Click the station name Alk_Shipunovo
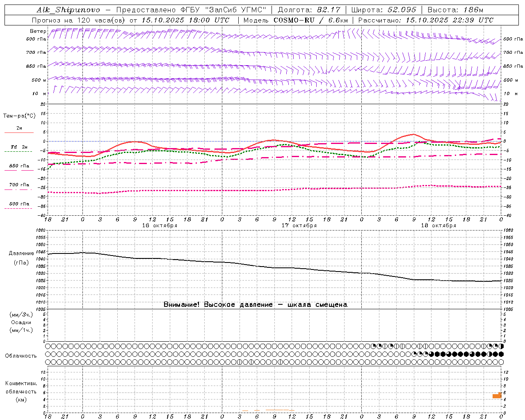The image size is (525, 420). [x=68, y=10]
